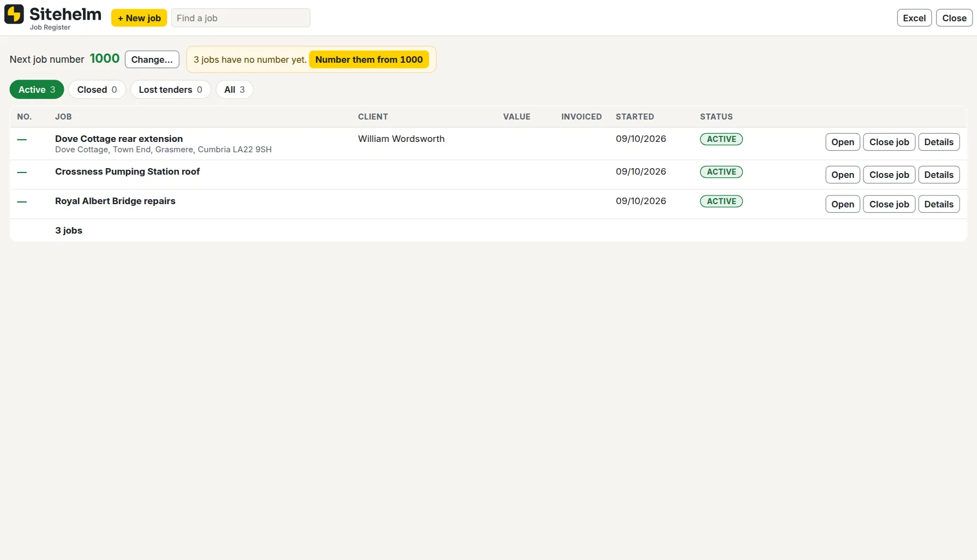Switch to the Closed tab
The height and width of the screenshot is (560, 977).
click(x=97, y=90)
